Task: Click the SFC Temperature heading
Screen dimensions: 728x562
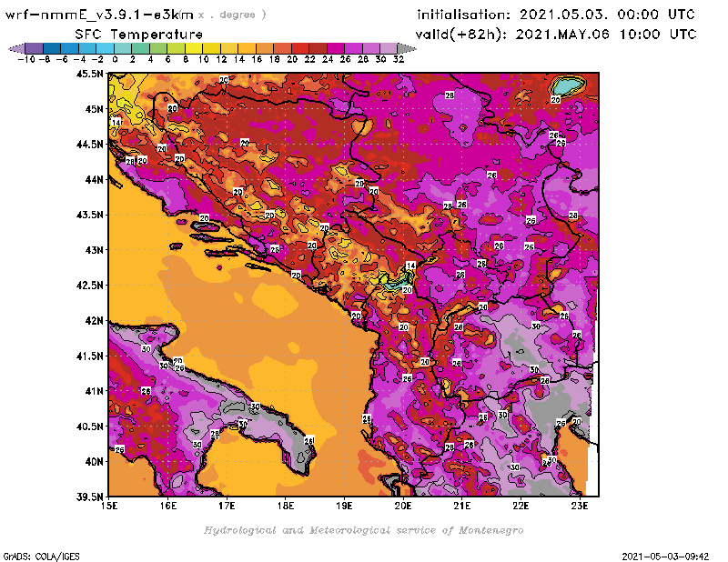Action: pyautogui.click(x=139, y=35)
